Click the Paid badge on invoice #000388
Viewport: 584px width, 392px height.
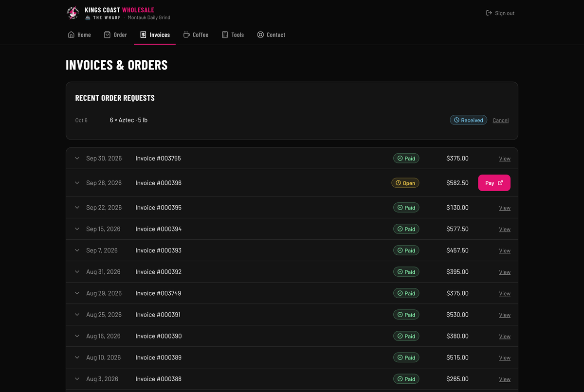pyautogui.click(x=406, y=379)
